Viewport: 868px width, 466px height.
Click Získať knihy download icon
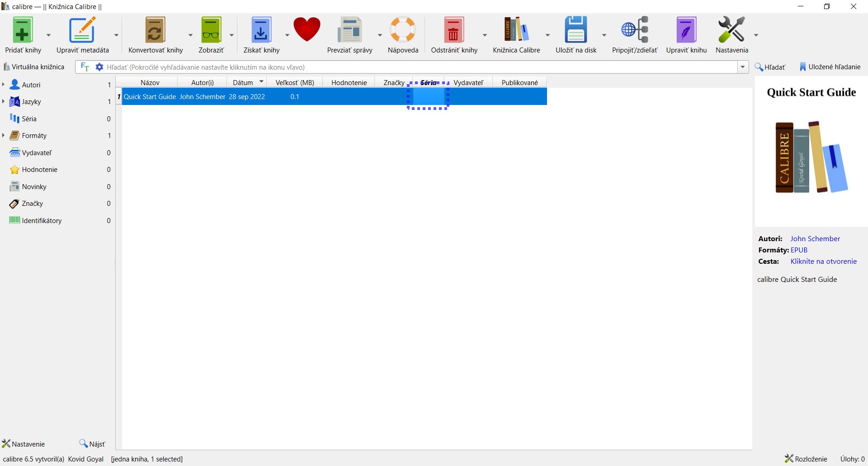pos(261,30)
